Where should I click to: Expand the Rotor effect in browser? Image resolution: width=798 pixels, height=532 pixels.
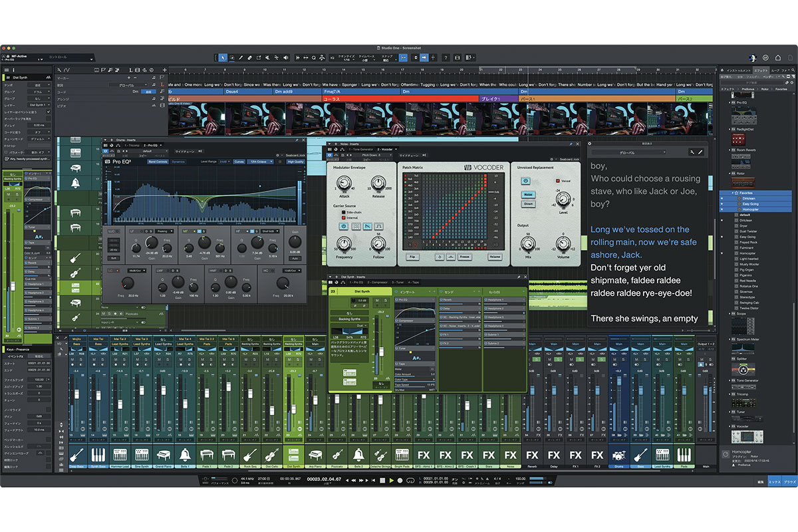tap(729, 174)
